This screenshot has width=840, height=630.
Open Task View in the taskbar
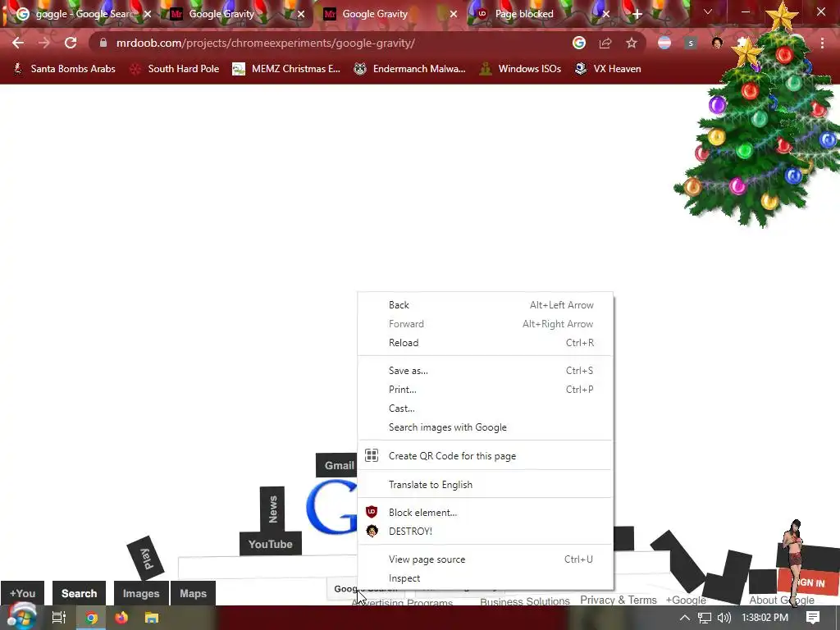click(x=58, y=618)
